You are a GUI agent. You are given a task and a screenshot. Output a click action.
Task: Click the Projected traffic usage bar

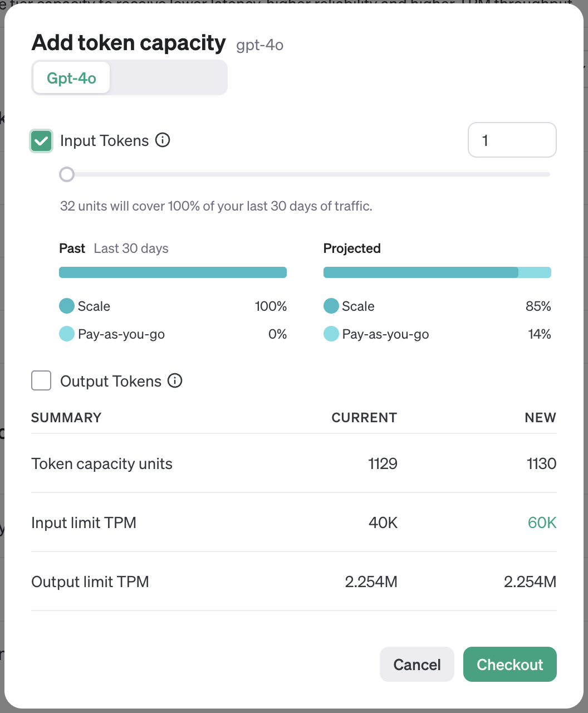[x=437, y=272]
